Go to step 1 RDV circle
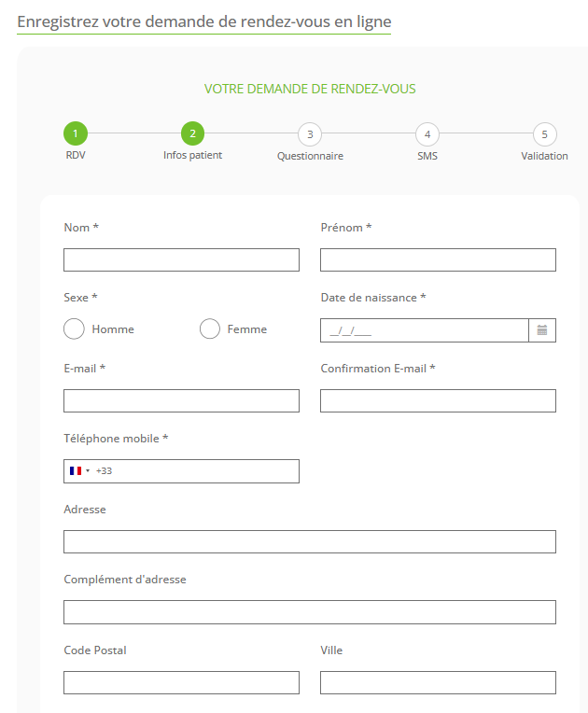 point(76,133)
